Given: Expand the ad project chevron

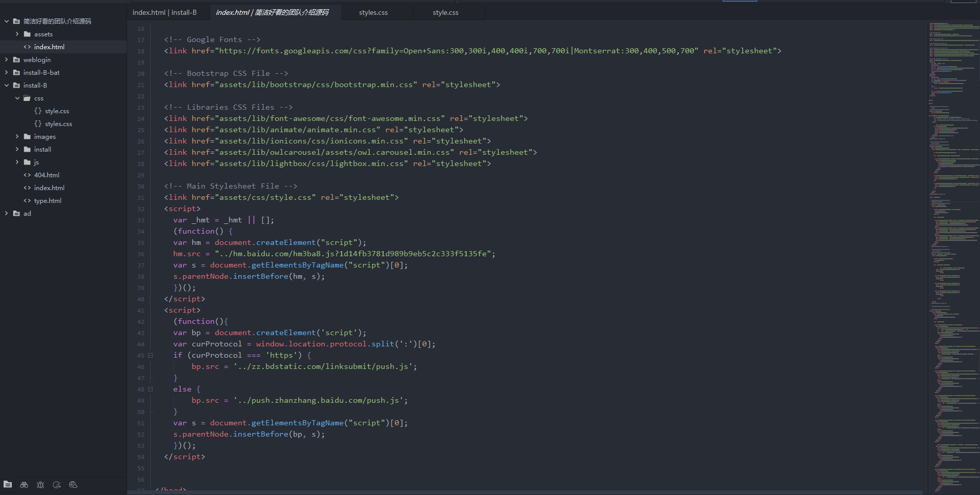Looking at the screenshot, I should tap(7, 214).
